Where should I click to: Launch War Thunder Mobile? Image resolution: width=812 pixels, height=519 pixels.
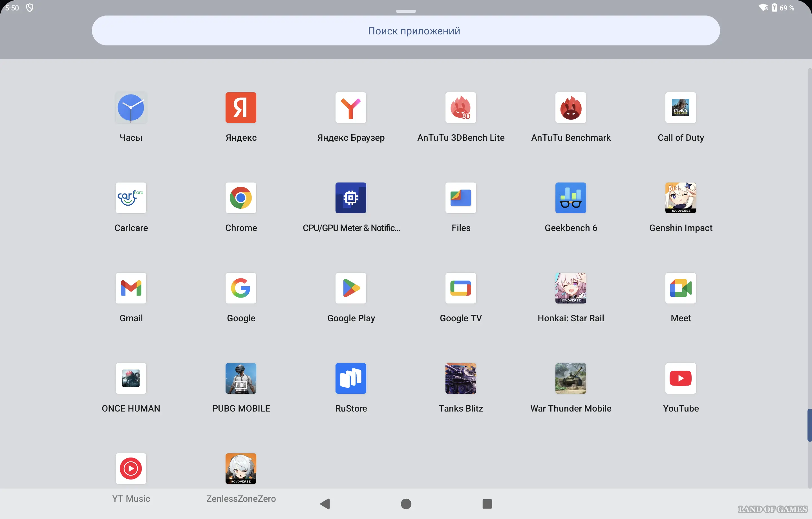point(571,378)
